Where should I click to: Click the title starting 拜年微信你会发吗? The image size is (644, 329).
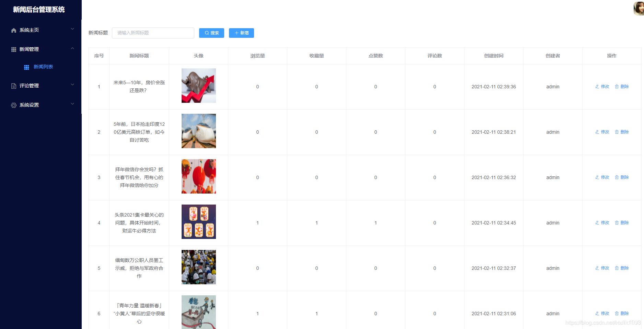[139, 177]
